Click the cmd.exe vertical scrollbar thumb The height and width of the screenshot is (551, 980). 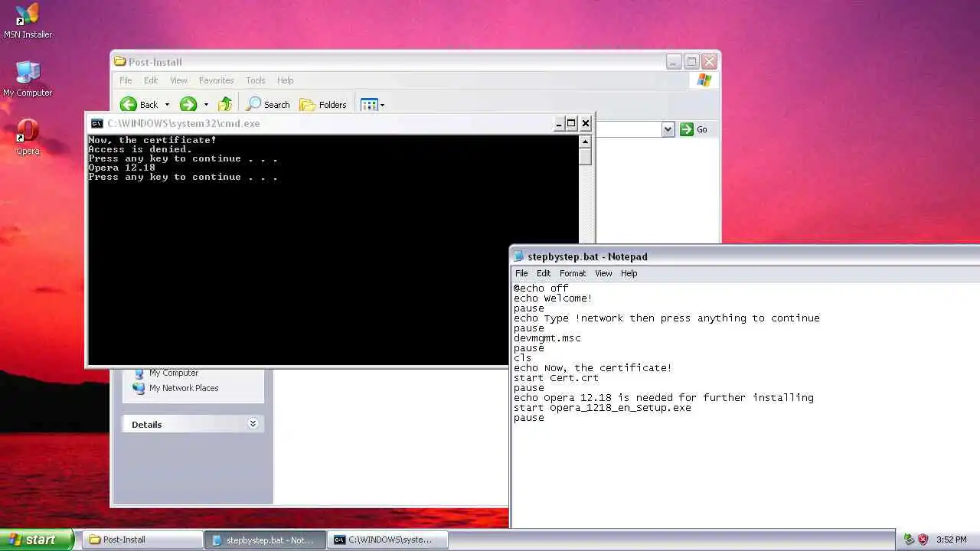pos(586,157)
